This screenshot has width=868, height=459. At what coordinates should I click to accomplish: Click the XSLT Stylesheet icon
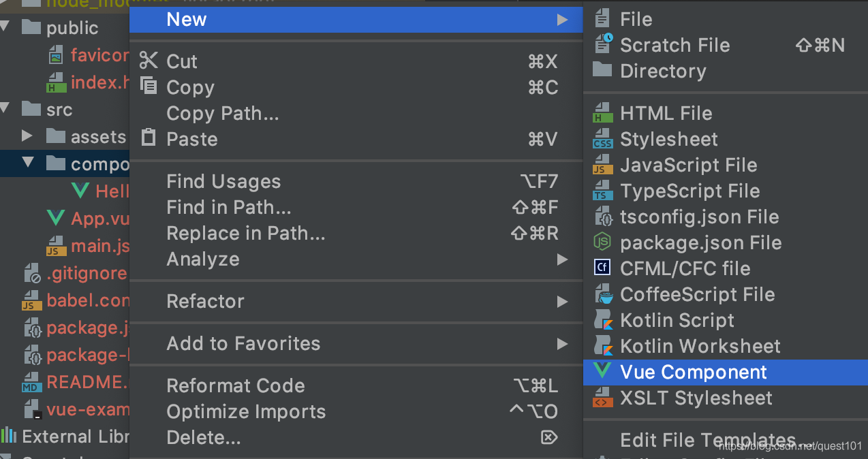[602, 398]
